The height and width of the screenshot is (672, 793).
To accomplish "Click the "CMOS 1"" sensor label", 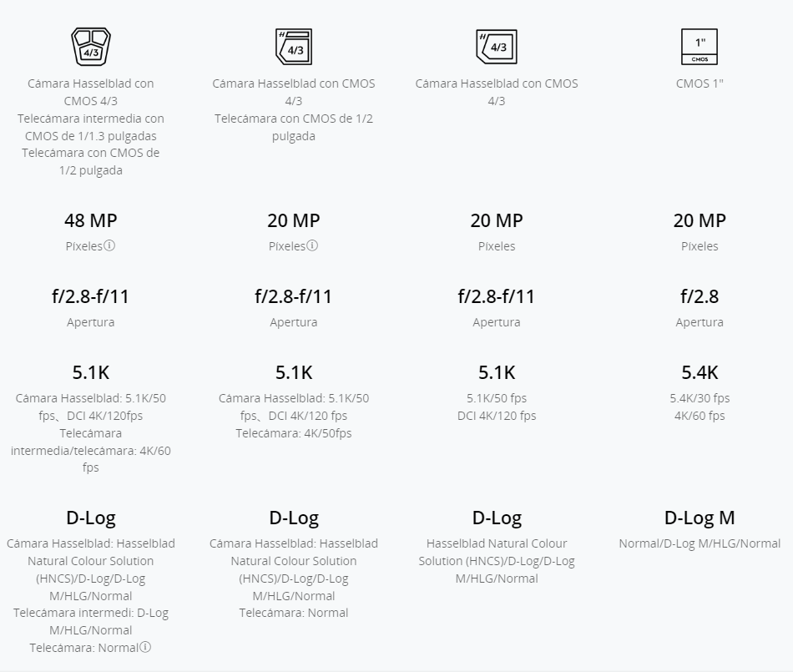I will [699, 83].
